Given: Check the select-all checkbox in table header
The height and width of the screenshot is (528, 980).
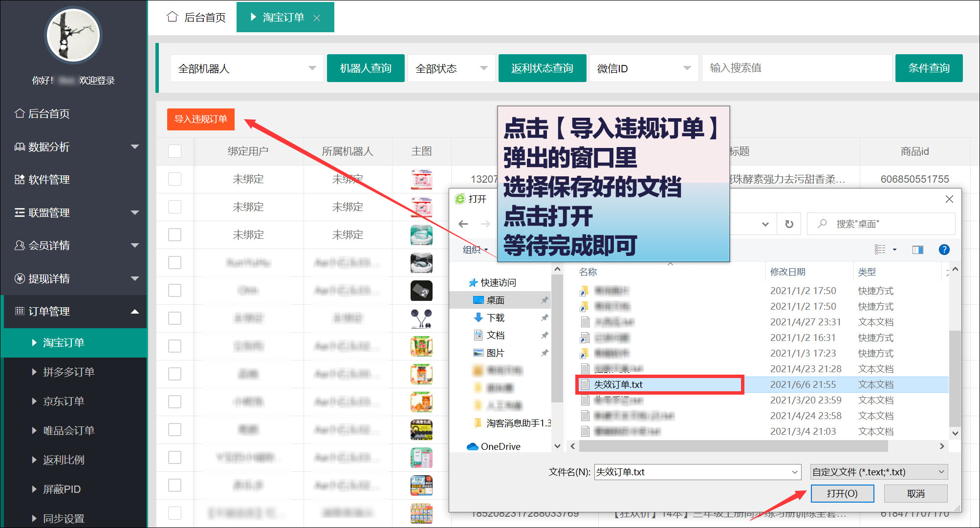Looking at the screenshot, I should 174,151.
